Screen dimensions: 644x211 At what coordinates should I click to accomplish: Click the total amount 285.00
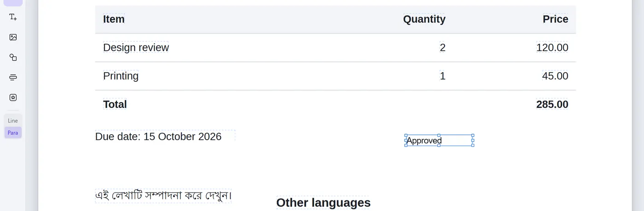[552, 104]
